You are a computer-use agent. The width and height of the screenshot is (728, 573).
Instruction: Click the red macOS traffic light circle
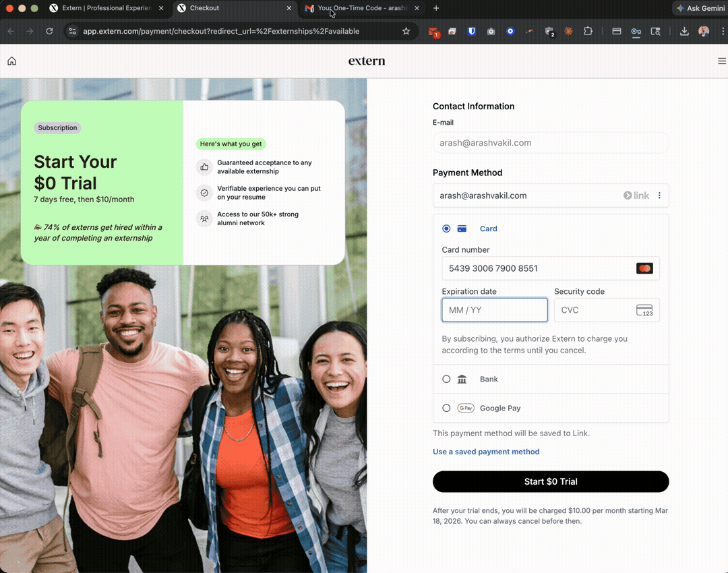pyautogui.click(x=8, y=9)
